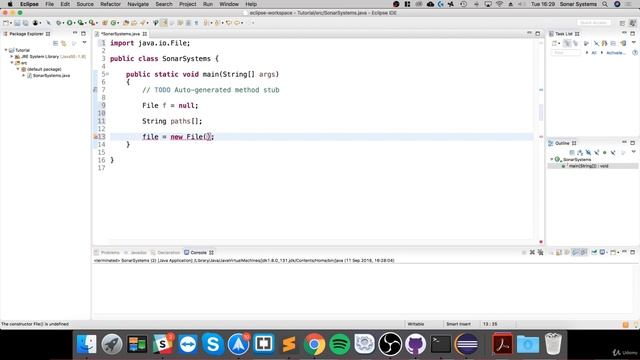Expand the SonarSystems.java tree node

pos(24,76)
